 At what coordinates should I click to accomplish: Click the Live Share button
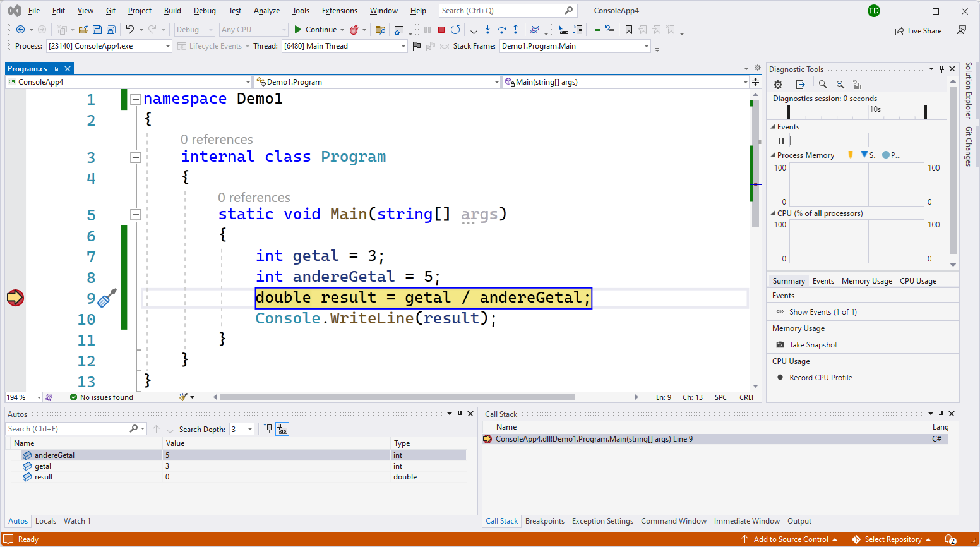tap(918, 31)
